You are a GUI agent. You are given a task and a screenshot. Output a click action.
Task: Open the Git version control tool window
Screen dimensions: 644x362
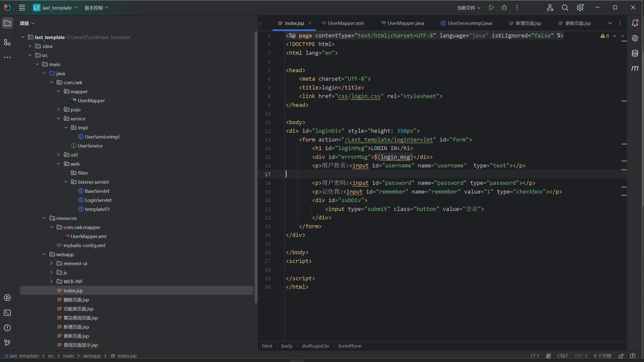(7, 343)
